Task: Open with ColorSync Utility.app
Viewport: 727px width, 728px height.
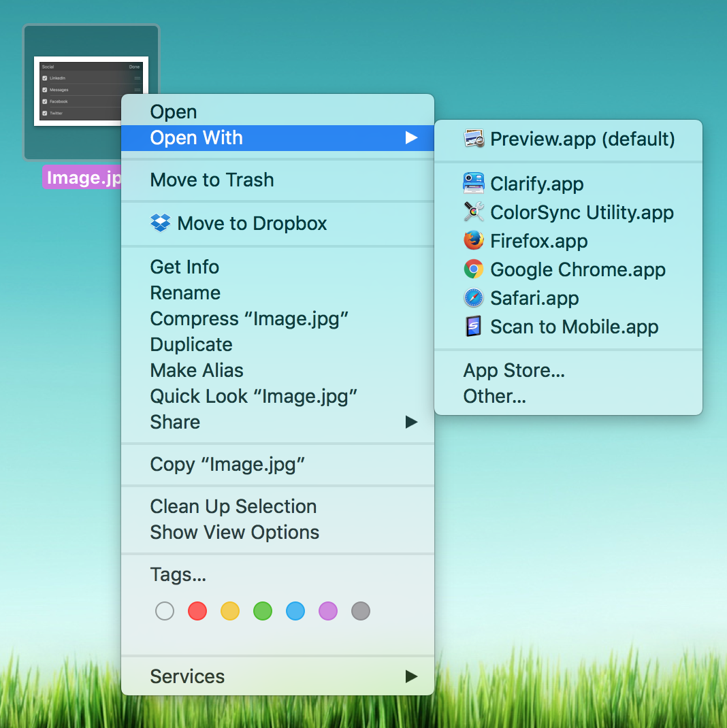Action: tap(568, 212)
